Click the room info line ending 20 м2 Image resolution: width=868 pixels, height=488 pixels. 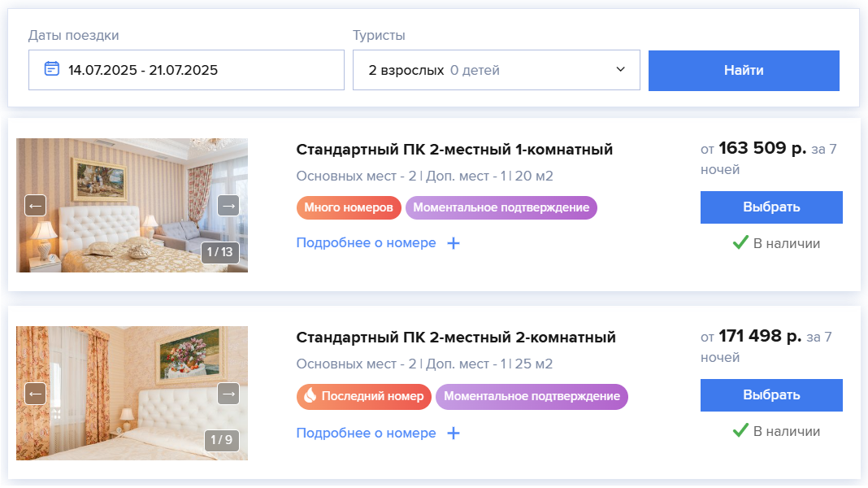tap(424, 176)
